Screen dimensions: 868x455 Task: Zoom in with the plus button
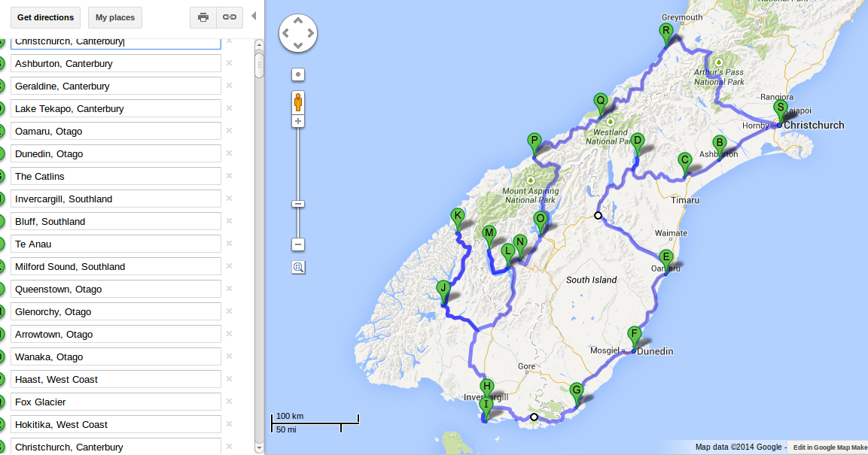(298, 121)
